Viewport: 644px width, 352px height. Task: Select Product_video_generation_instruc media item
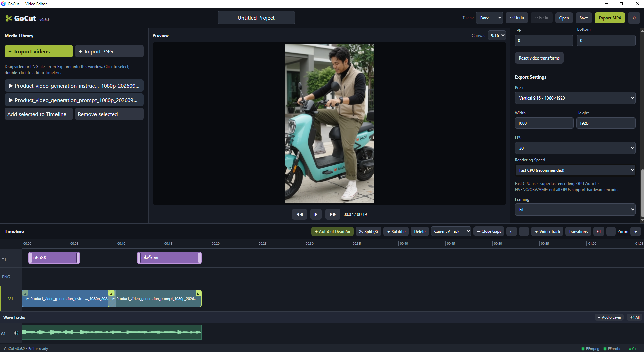pos(74,86)
